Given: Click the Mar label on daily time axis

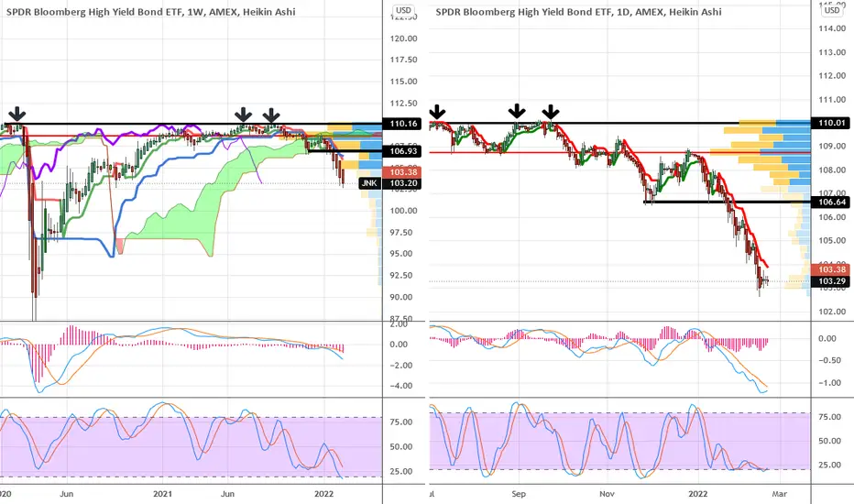Looking at the screenshot, I should tap(780, 494).
